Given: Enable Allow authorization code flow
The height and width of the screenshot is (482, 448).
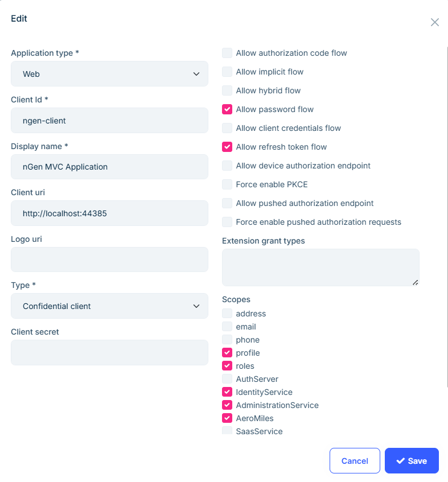Looking at the screenshot, I should pos(227,53).
